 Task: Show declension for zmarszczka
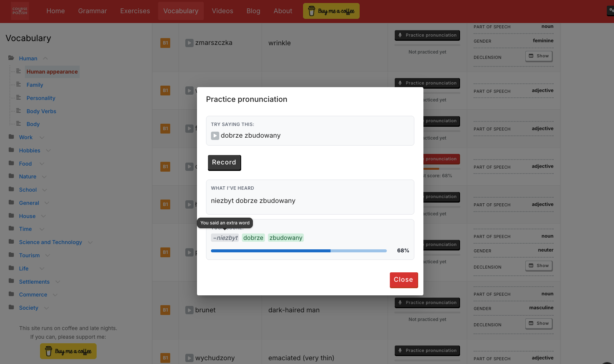[539, 56]
